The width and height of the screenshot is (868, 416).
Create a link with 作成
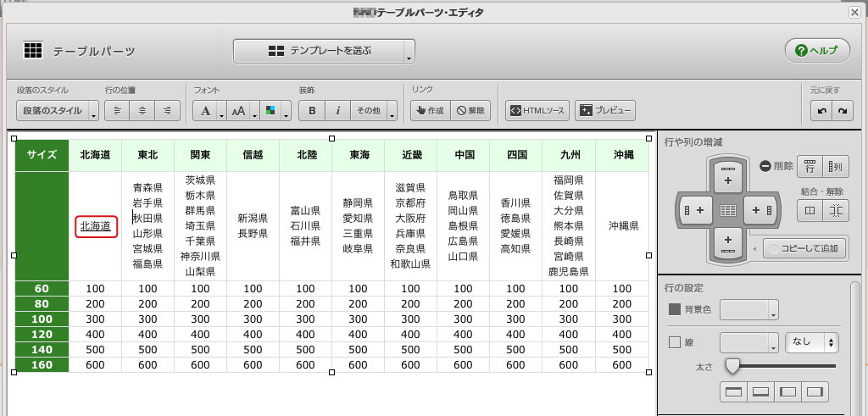(431, 111)
